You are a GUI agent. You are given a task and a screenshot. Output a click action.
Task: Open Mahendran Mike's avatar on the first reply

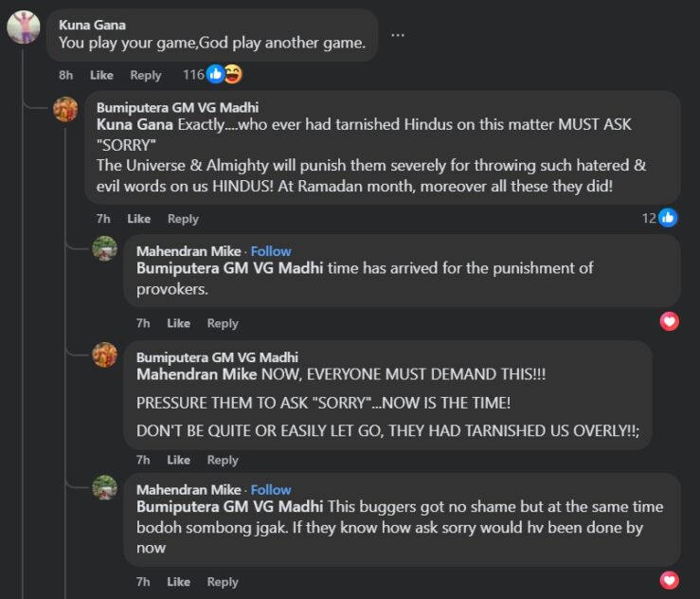(104, 250)
